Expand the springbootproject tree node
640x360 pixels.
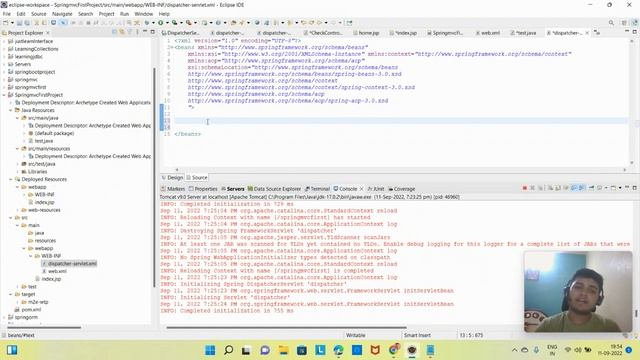[4, 72]
